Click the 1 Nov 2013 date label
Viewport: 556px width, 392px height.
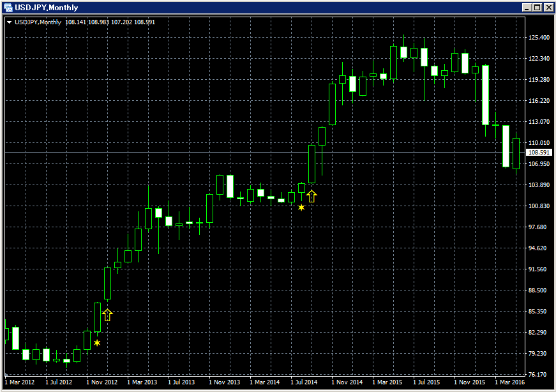(225, 382)
